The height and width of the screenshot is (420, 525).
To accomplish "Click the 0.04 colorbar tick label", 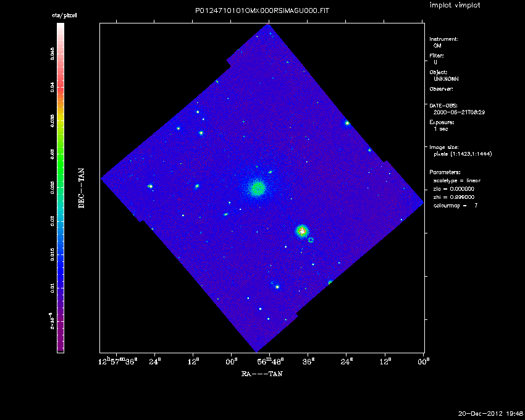I will point(52,88).
